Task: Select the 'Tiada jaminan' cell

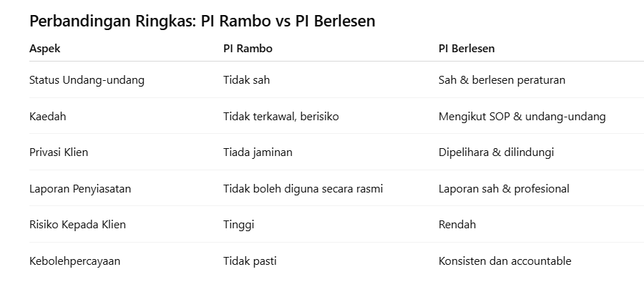Action: click(258, 152)
